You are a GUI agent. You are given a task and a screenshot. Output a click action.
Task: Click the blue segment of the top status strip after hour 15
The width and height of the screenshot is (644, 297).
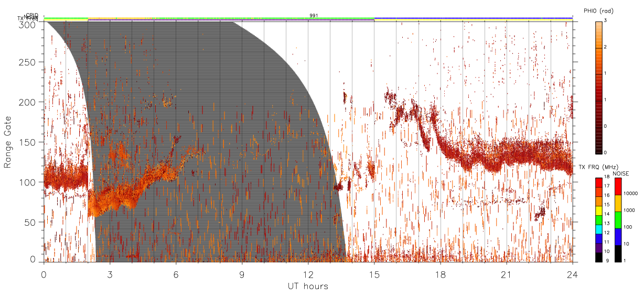click(474, 18)
